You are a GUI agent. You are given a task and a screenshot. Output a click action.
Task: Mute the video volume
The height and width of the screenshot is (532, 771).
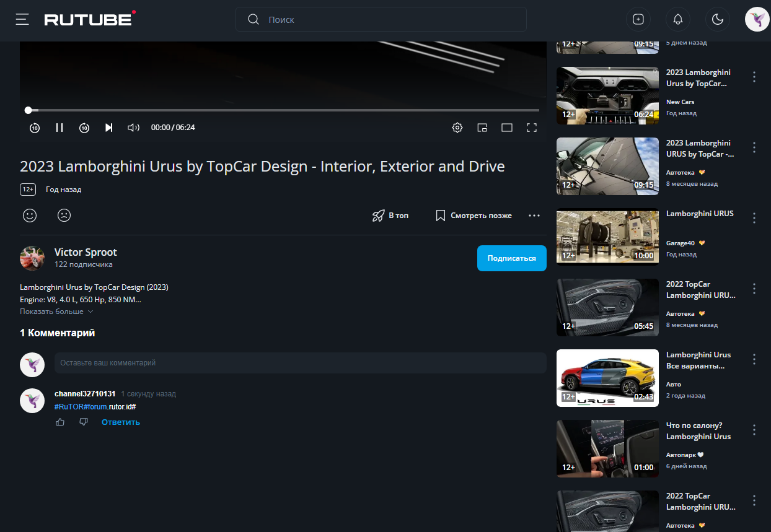133,128
